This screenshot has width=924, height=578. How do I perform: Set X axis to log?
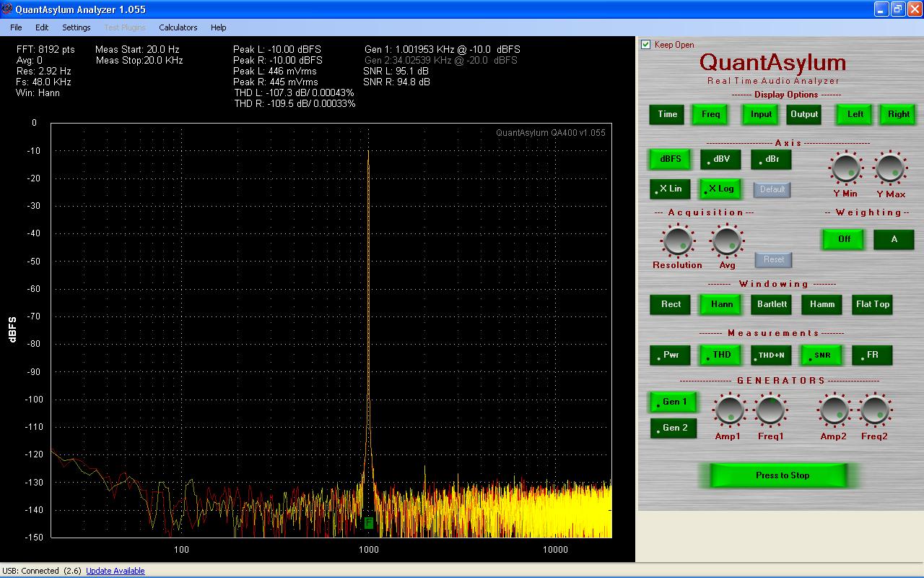click(x=720, y=189)
